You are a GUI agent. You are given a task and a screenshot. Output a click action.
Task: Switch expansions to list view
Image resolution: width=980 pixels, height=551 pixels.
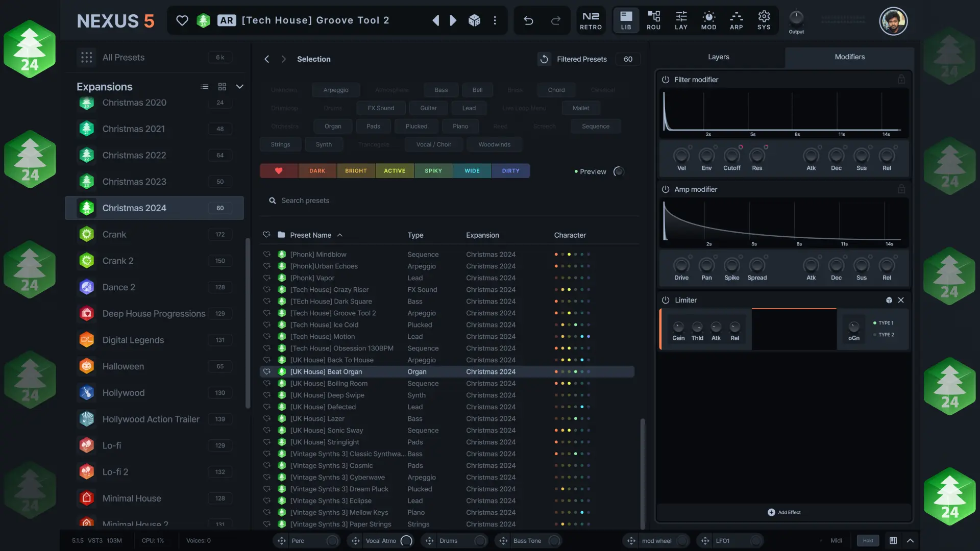tap(205, 87)
